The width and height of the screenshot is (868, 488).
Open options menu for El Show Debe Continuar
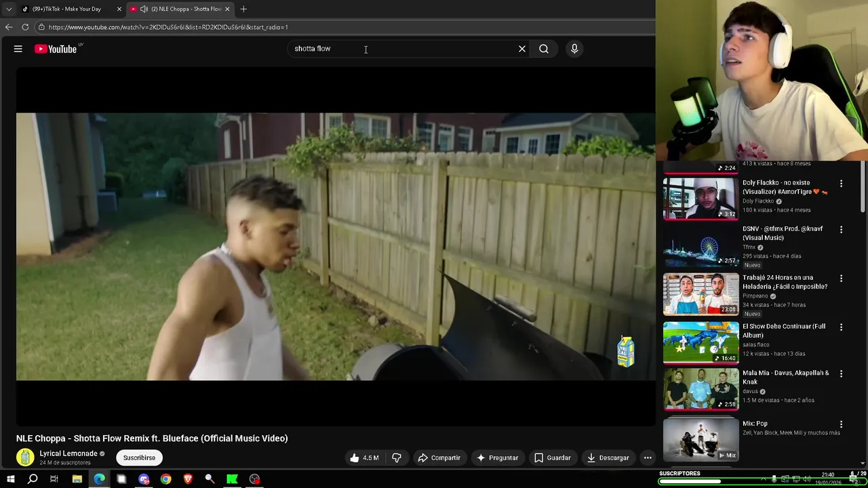[x=841, y=327]
